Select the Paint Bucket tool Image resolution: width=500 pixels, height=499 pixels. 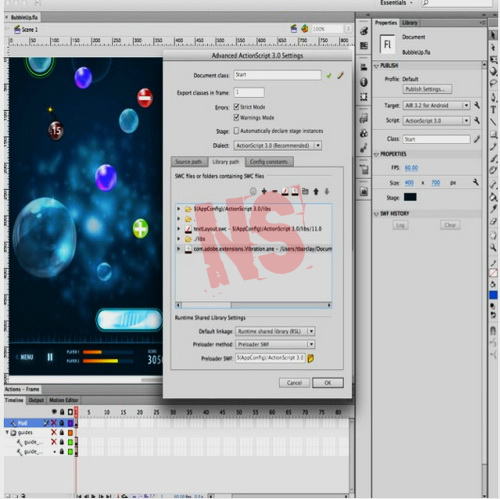493,197
